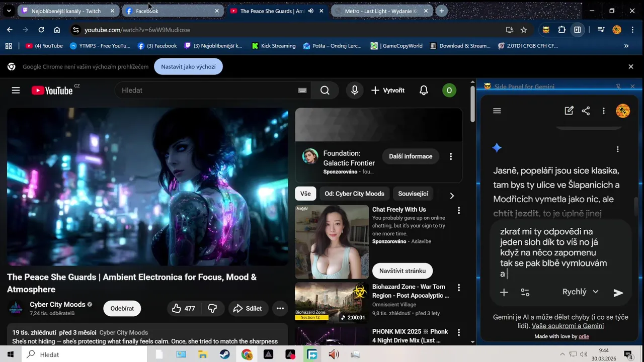Open the tab search dropdown
This screenshot has width=644, height=362.
coord(9,11)
